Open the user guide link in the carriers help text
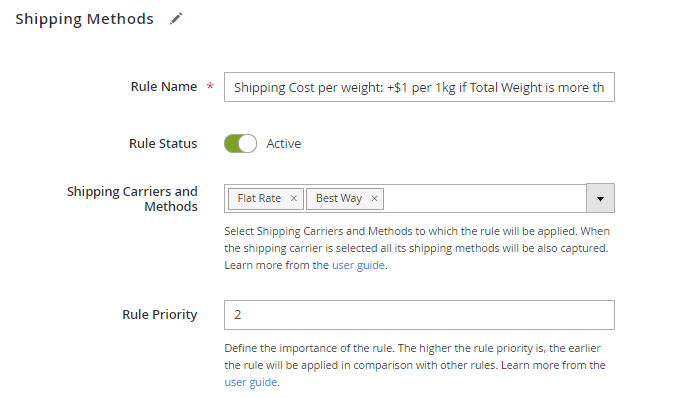This screenshot has height=398, width=678. 358,265
